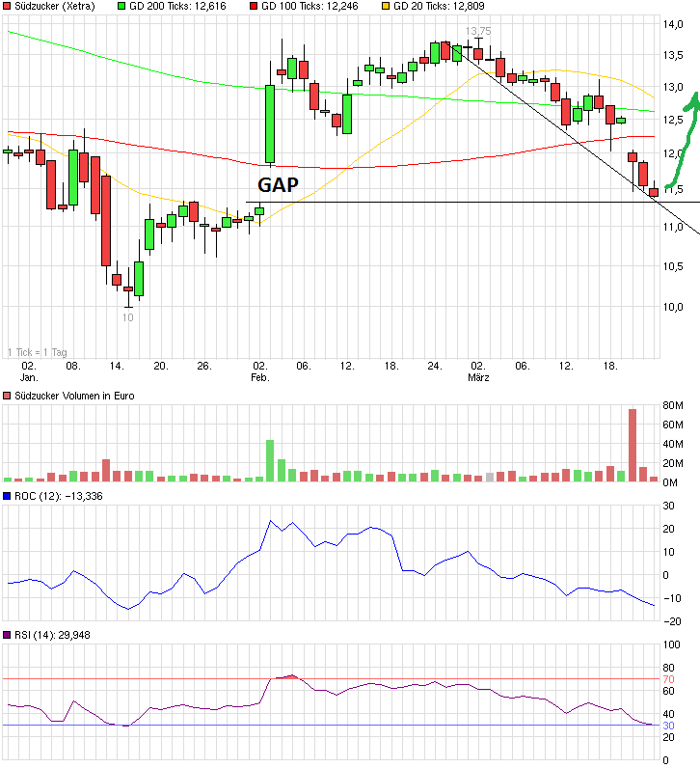This screenshot has height=768, width=700.
Task: Click the '-10' ROC axis label
Action: pyautogui.click(x=672, y=598)
